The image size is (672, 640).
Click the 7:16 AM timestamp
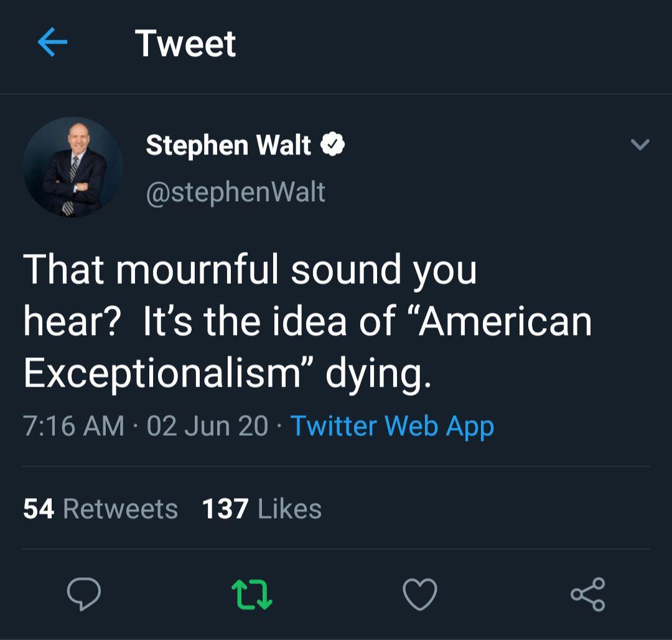(x=73, y=426)
